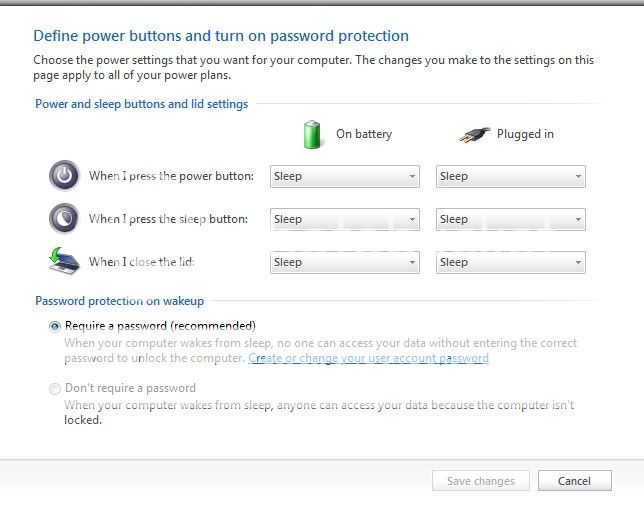
Task: Click the 'When I close the lid' label
Action: pyautogui.click(x=142, y=262)
